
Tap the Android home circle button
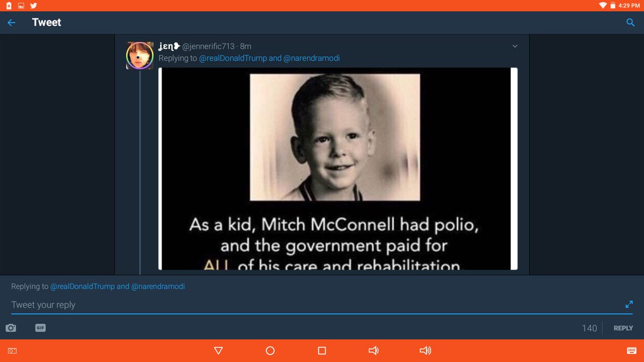coord(270,351)
